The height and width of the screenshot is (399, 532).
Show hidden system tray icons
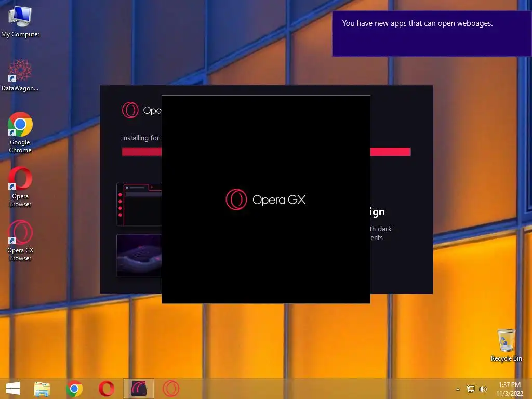pos(458,389)
